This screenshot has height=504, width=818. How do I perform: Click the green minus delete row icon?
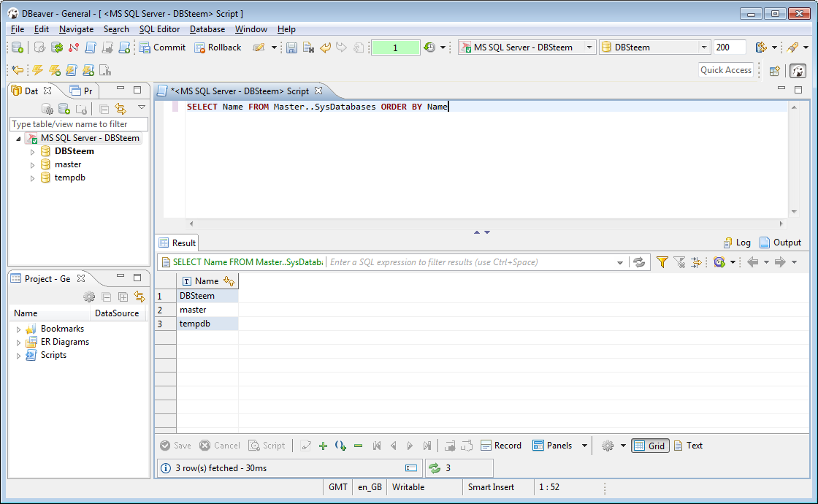358,446
